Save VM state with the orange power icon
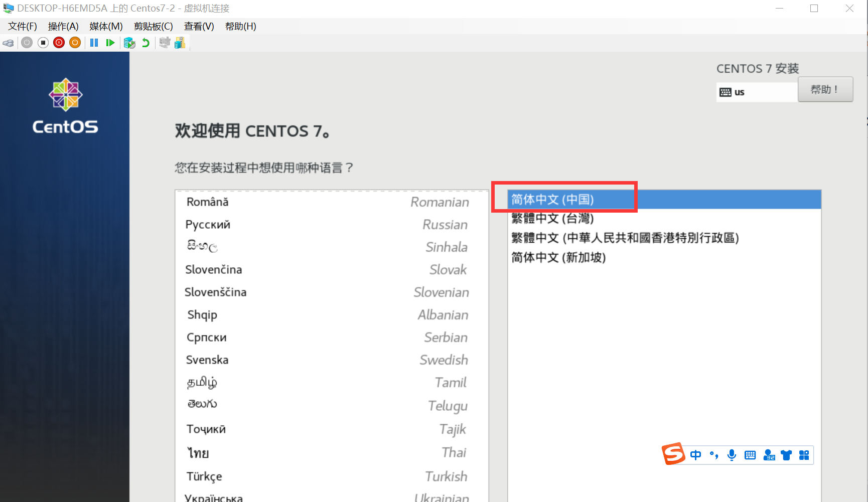This screenshot has width=868, height=502. (75, 43)
